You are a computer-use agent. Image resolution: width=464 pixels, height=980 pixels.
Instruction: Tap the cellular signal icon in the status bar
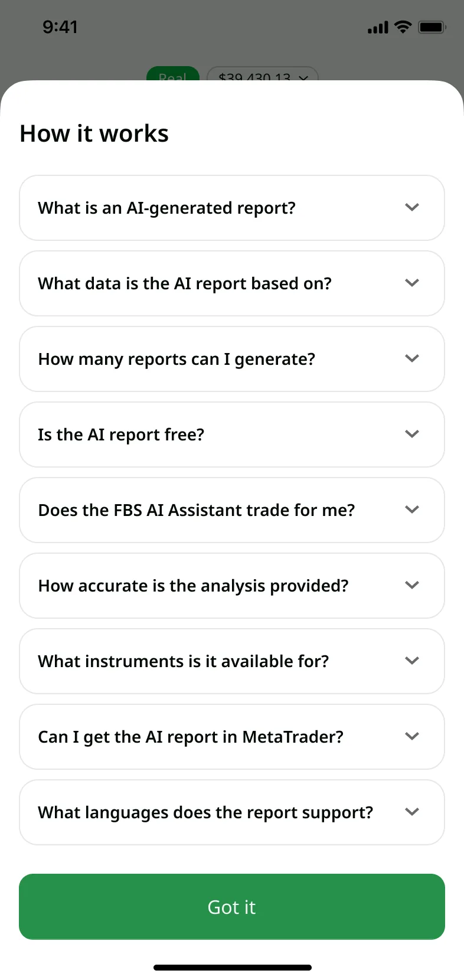click(x=377, y=27)
